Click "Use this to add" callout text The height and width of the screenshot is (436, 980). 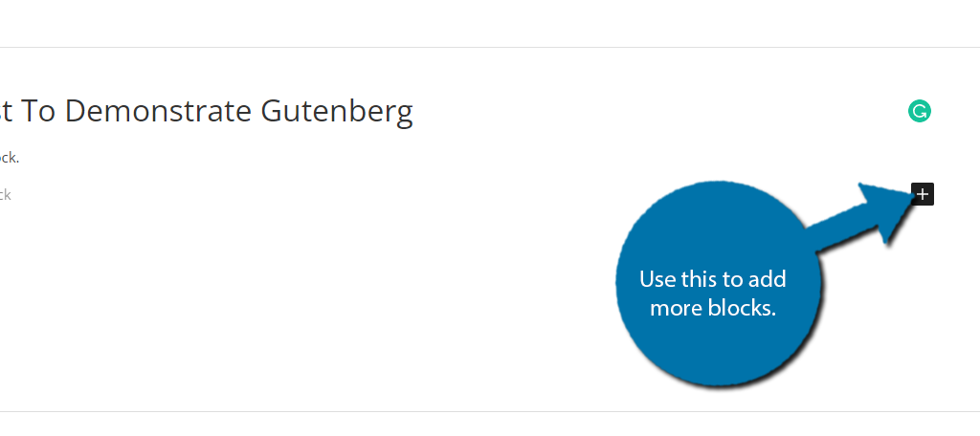[x=712, y=278]
